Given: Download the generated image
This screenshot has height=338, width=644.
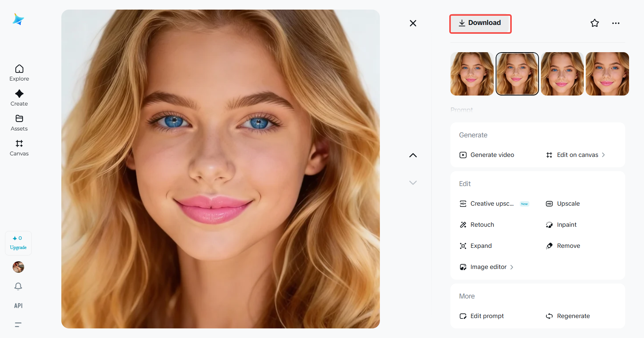Looking at the screenshot, I should [x=480, y=23].
